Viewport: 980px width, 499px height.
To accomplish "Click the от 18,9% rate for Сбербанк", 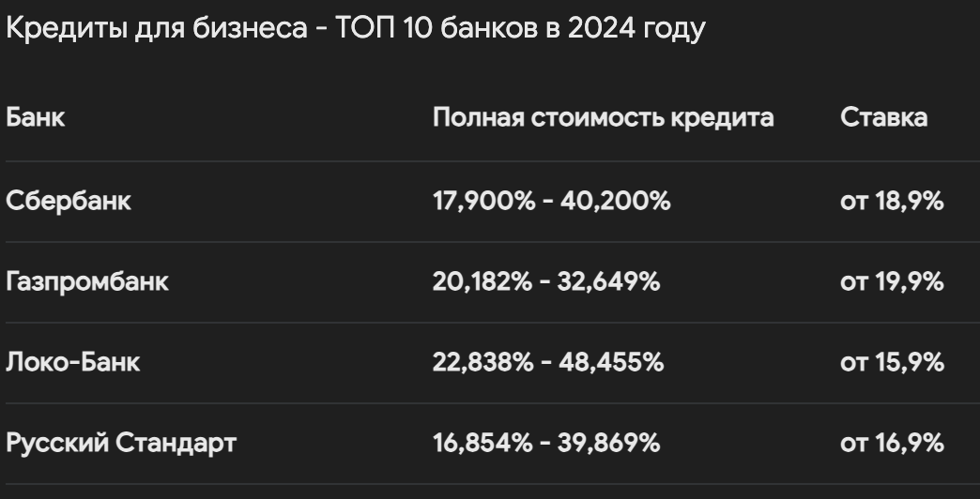I will click(892, 202).
